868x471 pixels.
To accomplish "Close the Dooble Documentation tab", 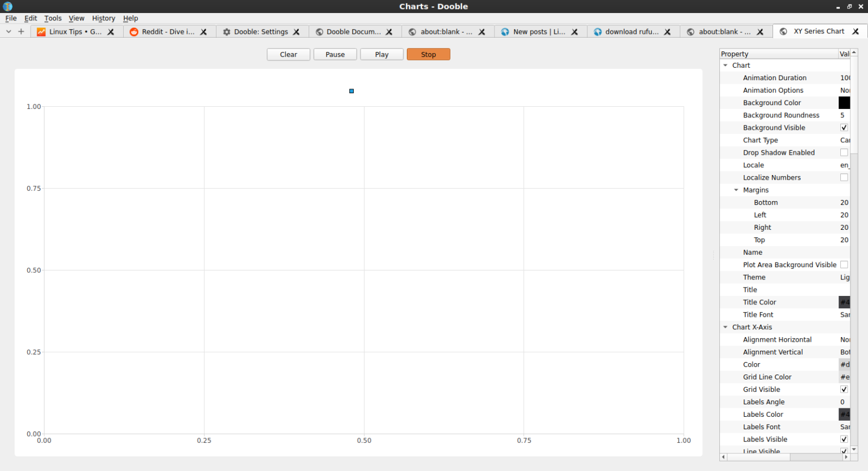I will (x=389, y=32).
